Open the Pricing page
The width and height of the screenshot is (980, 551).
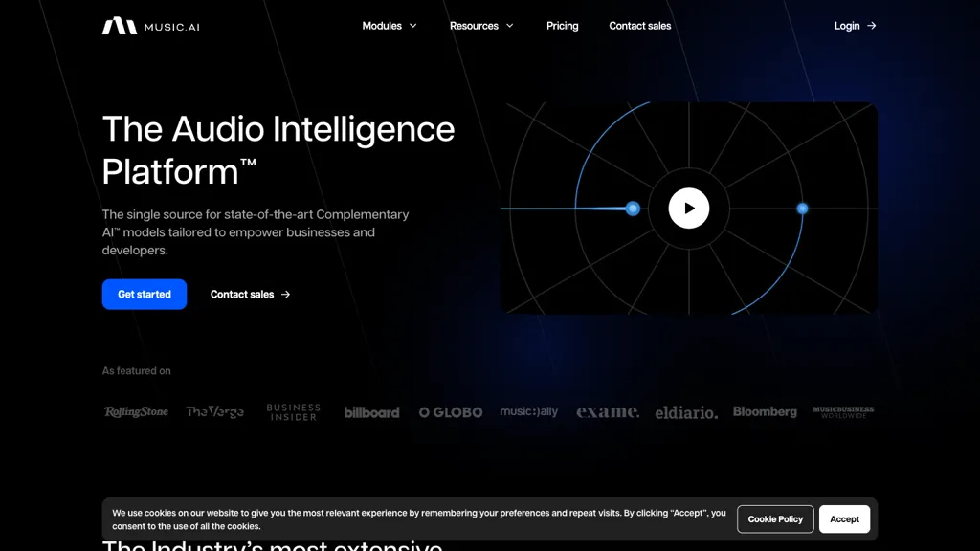tap(562, 26)
